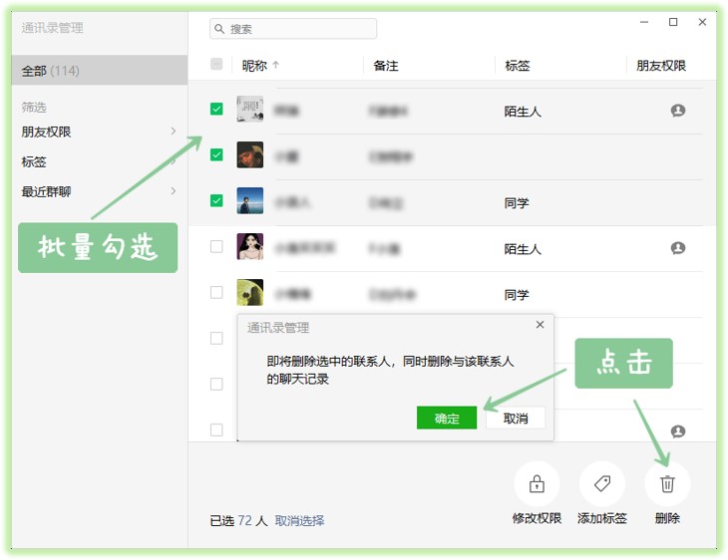Click 取消 to cancel deletion

click(516, 419)
